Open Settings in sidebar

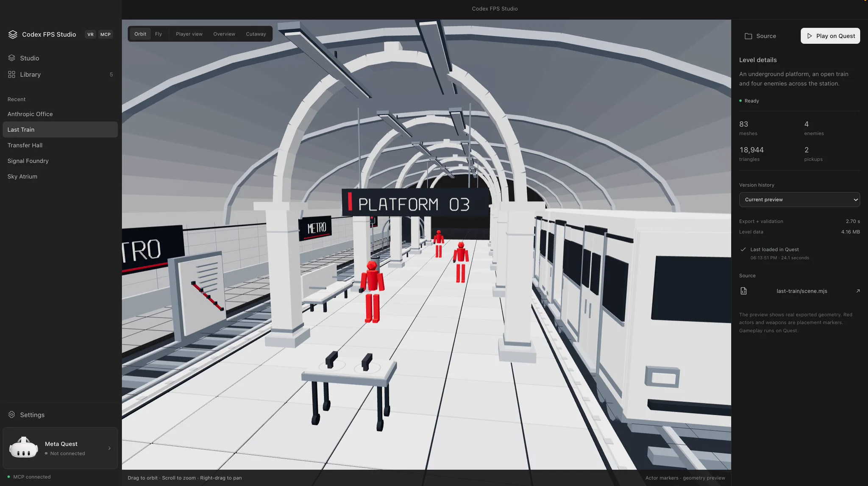(60, 415)
